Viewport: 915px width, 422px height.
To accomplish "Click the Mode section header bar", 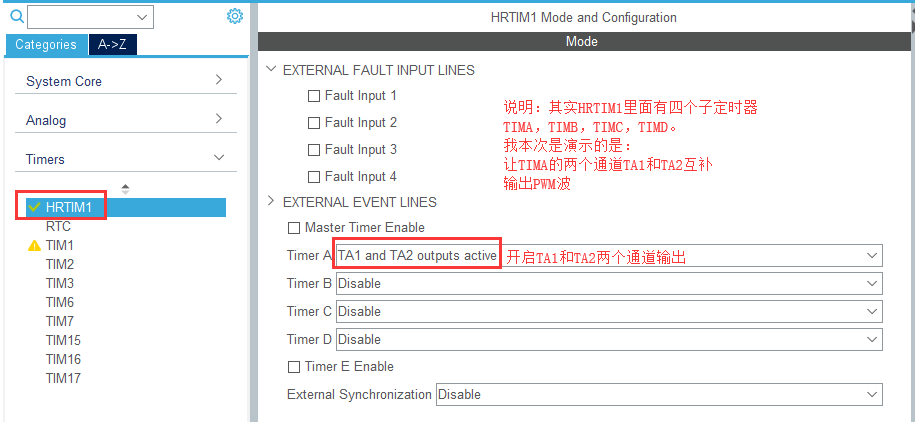I will tap(582, 41).
